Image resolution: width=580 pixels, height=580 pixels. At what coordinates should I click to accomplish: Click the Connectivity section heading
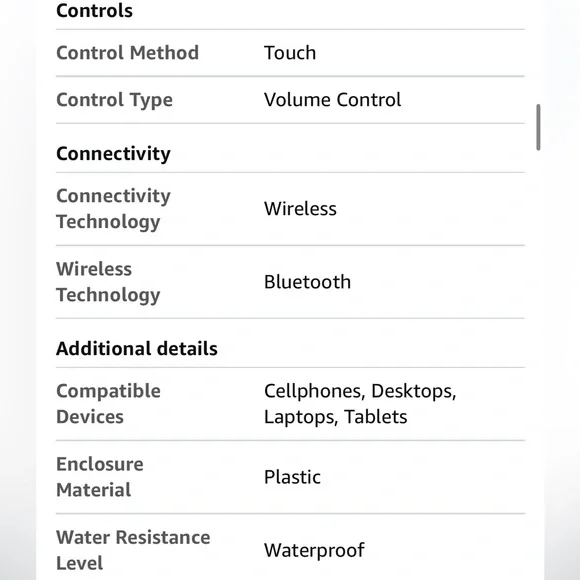point(113,154)
